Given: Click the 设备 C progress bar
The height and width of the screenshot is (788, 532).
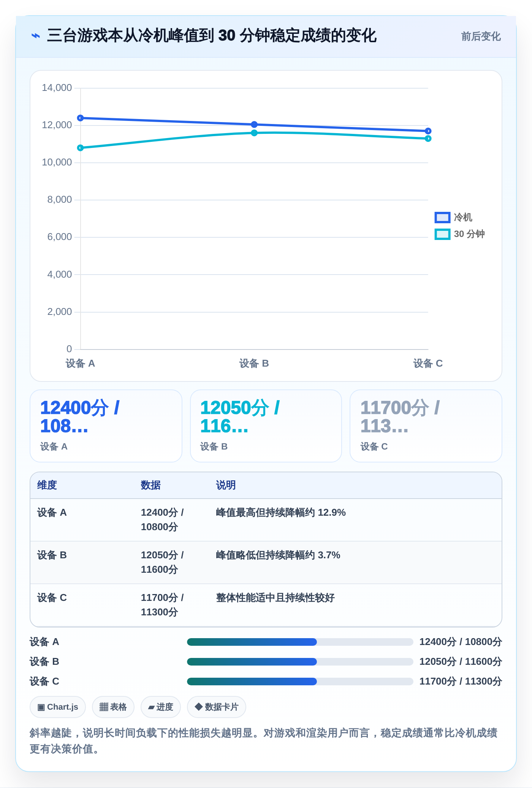Looking at the screenshot, I should click(x=300, y=682).
